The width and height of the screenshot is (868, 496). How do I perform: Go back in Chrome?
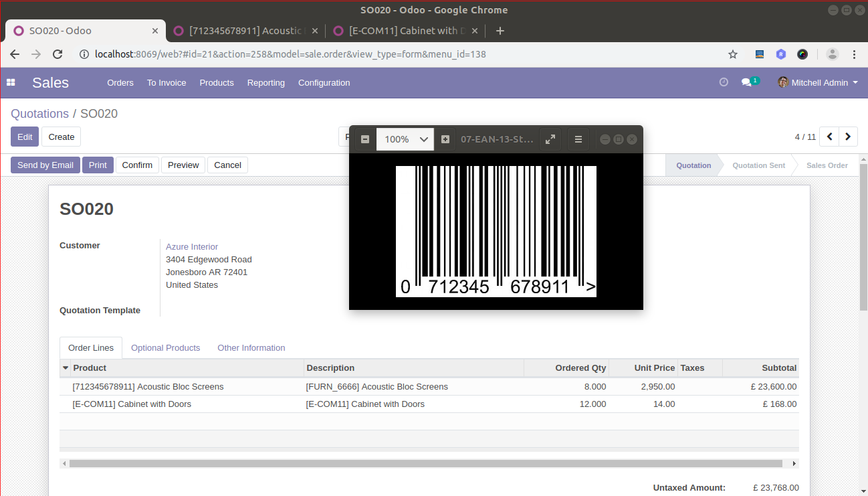pyautogui.click(x=15, y=54)
